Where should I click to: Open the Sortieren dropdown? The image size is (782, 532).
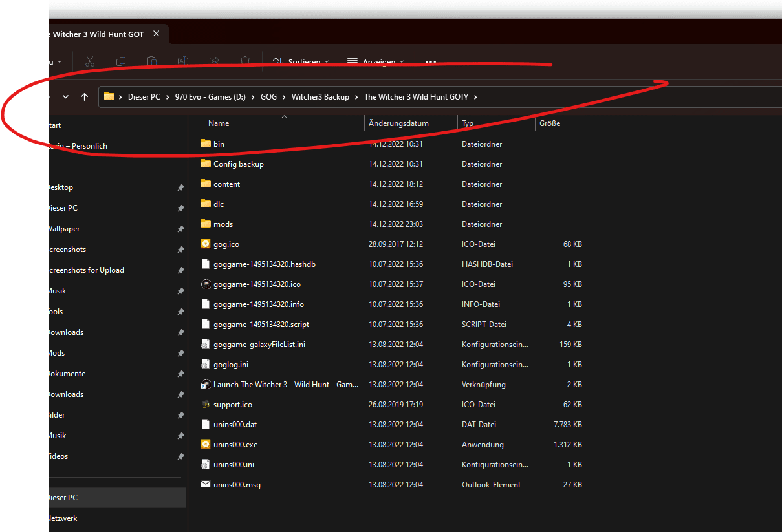pos(301,62)
